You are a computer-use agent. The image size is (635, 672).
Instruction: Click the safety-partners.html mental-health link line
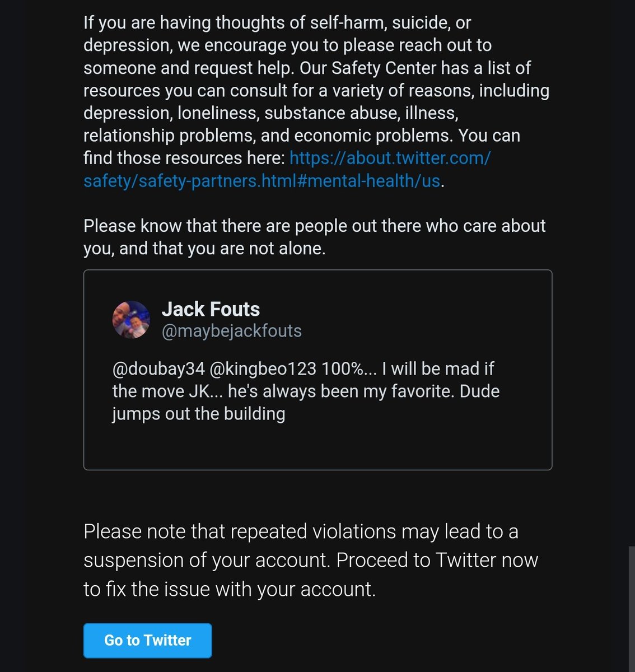(x=262, y=181)
